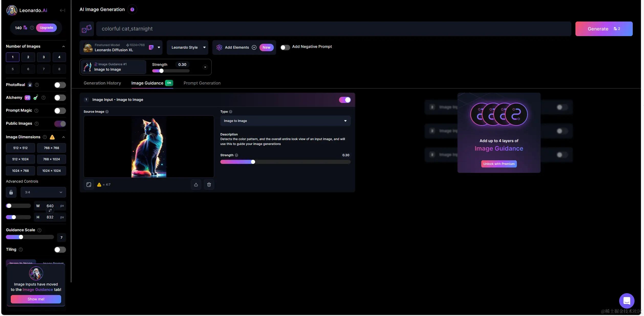Enable the PhotoReal toggle

pos(60,85)
